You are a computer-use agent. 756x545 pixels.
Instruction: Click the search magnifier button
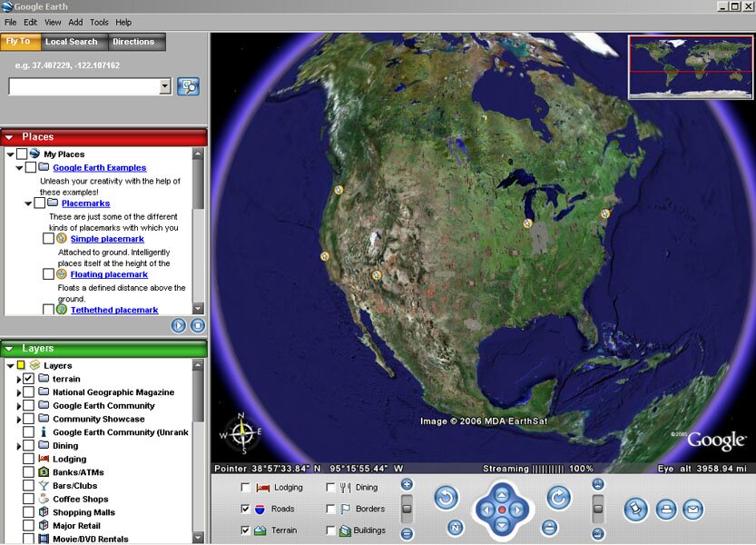click(188, 87)
